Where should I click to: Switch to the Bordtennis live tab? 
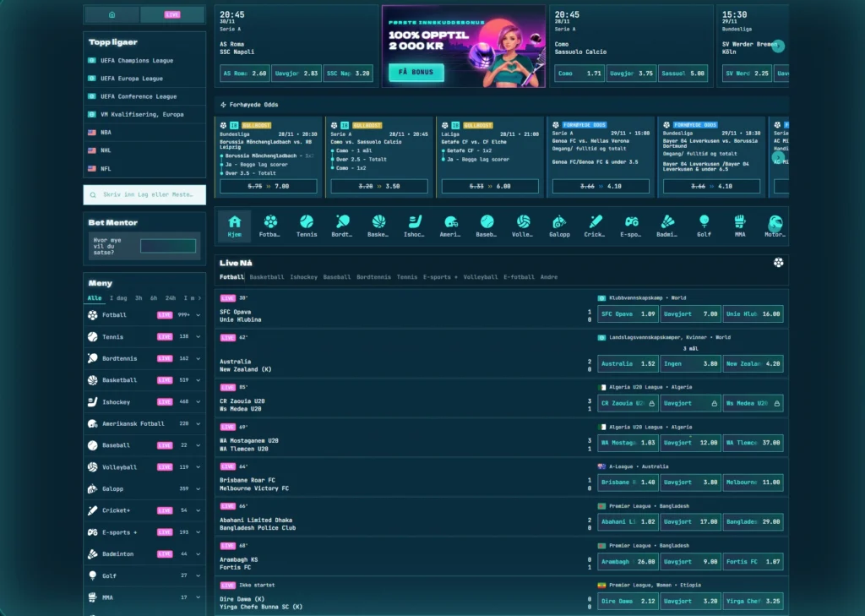tap(373, 277)
